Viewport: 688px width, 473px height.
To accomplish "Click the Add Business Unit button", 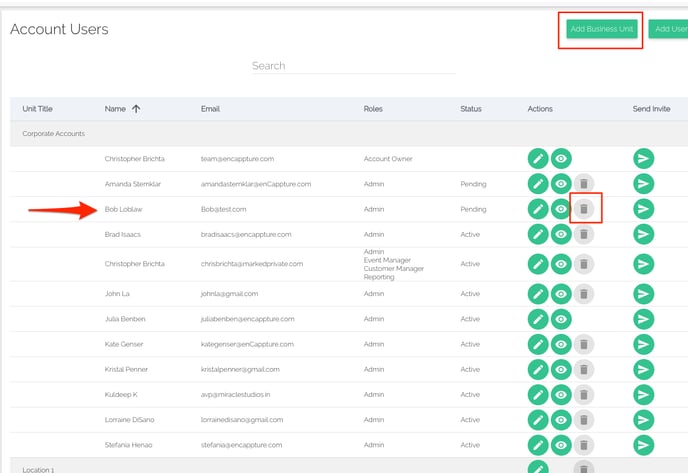I will click(602, 29).
